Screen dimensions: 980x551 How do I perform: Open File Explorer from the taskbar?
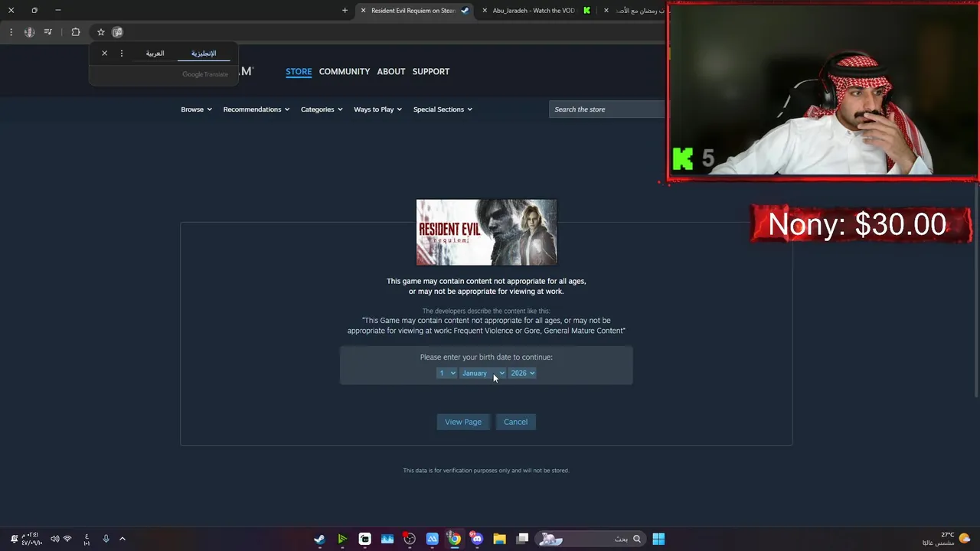click(x=499, y=539)
